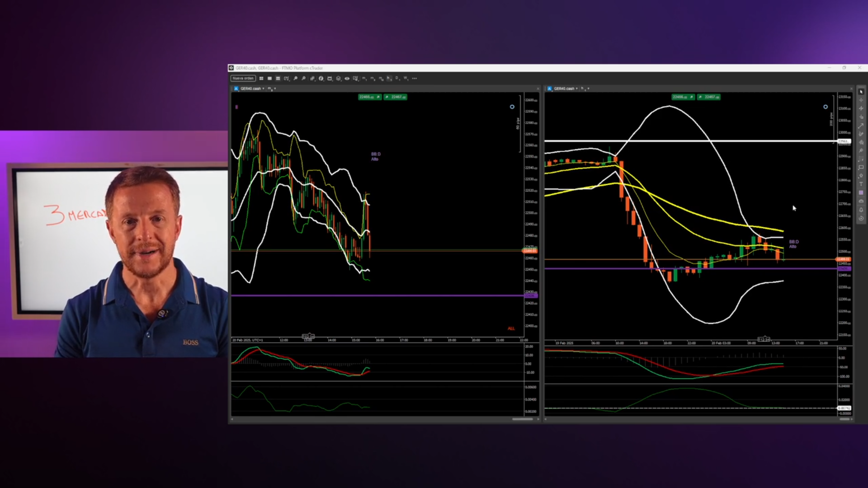Close the right chart panel
Viewport: 868px width, 488px height.
pos(851,89)
